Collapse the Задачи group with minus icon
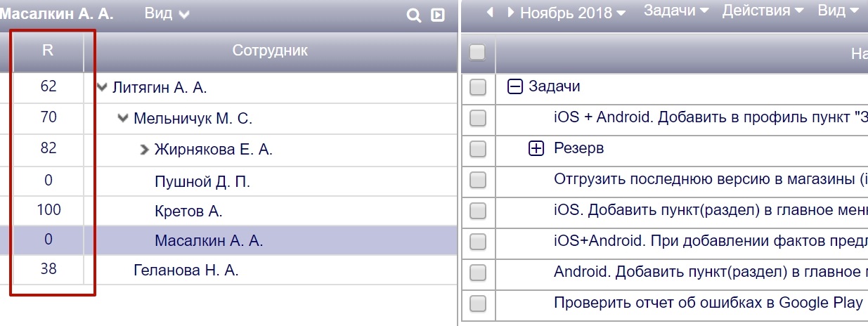The width and height of the screenshot is (868, 326). [515, 86]
